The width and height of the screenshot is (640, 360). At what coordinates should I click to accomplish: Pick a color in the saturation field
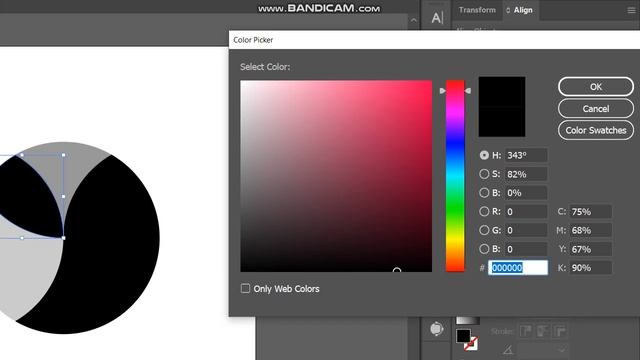336,176
